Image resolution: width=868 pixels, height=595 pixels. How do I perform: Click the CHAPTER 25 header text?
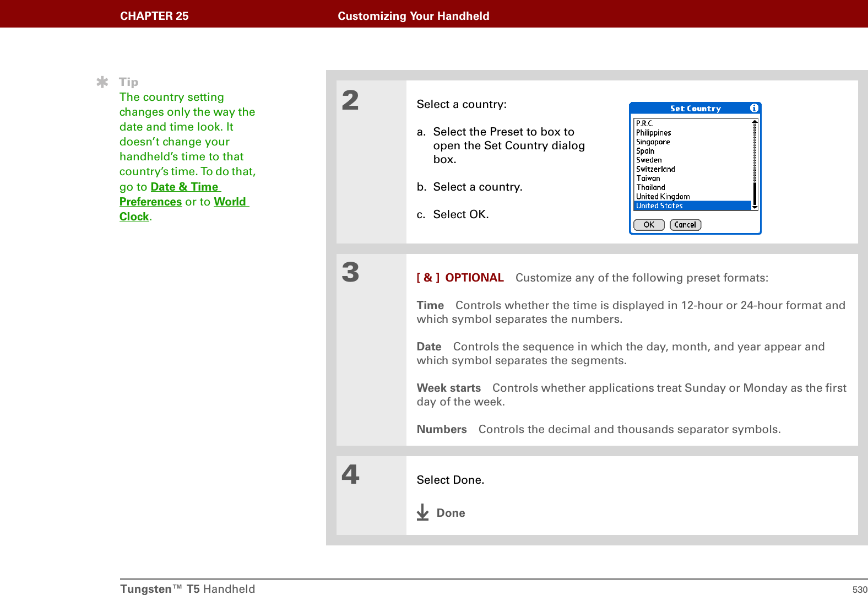click(154, 16)
